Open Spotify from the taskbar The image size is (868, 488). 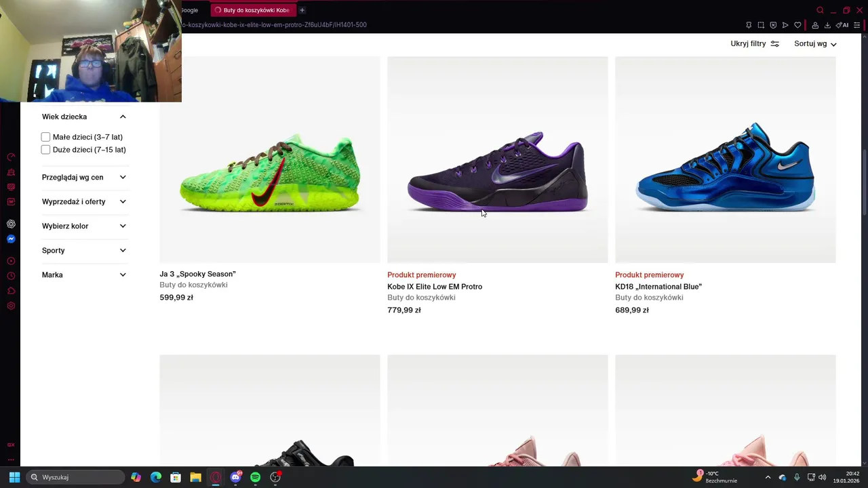[x=255, y=477]
